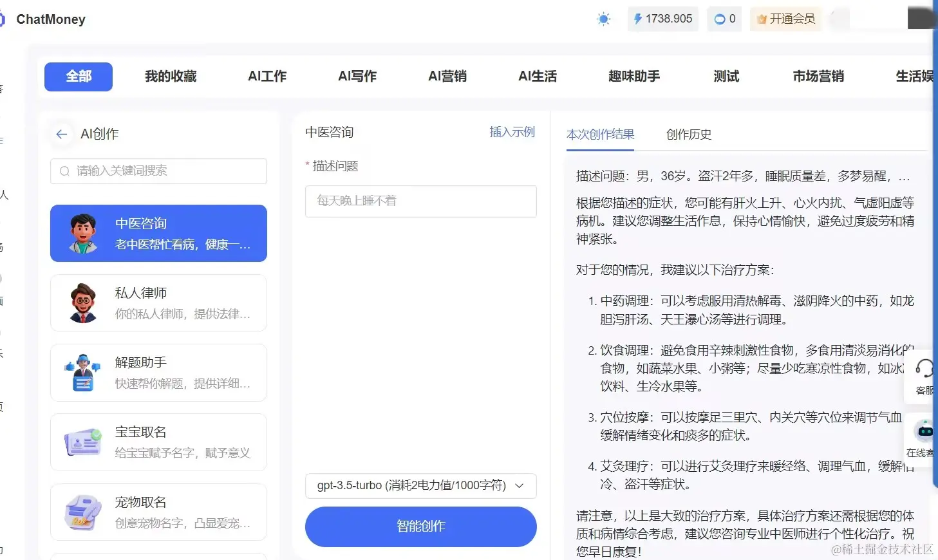Click the text 对于您的情况，我建议以下治疗方案

[x=675, y=270]
